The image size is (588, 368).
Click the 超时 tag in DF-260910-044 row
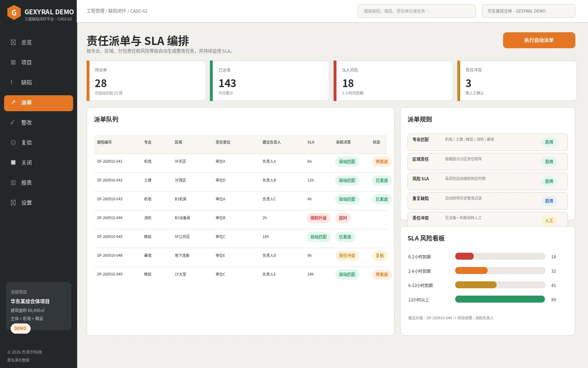[343, 218]
